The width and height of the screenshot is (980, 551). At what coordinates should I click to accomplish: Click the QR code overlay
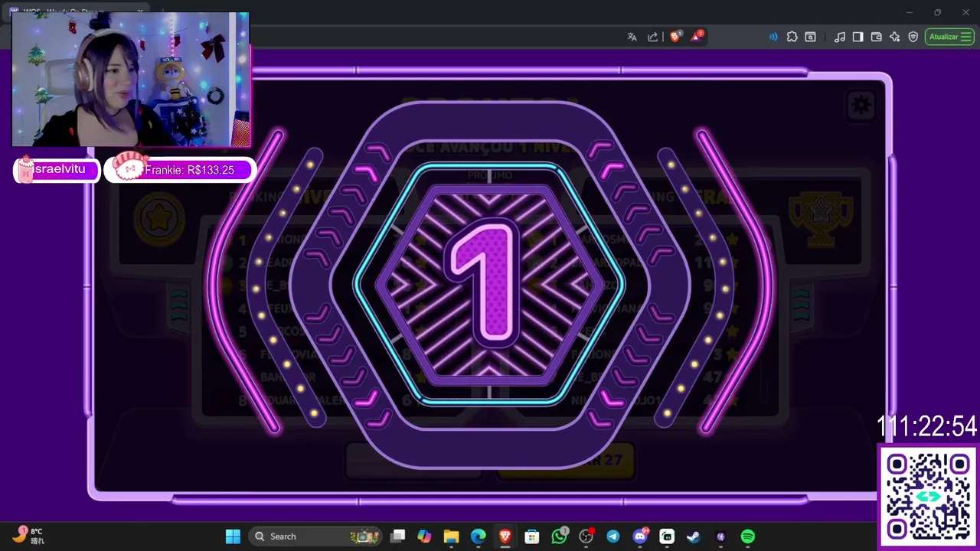point(928,496)
